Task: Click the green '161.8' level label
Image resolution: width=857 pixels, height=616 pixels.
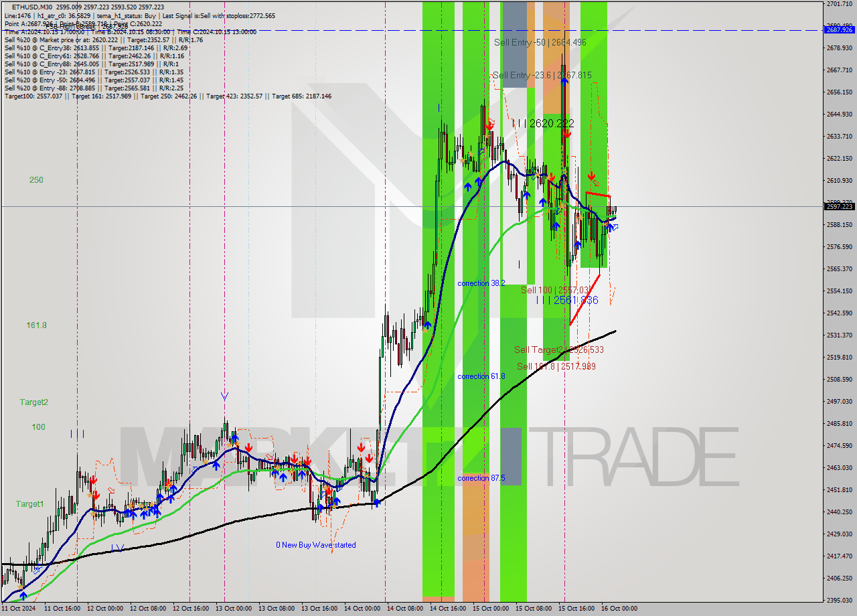Action: [x=36, y=325]
